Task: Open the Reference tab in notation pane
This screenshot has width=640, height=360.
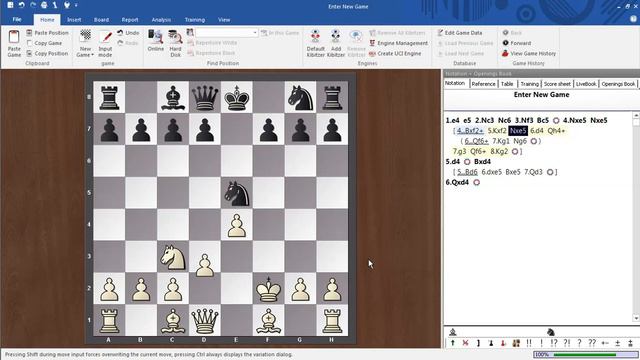Action: [483, 84]
